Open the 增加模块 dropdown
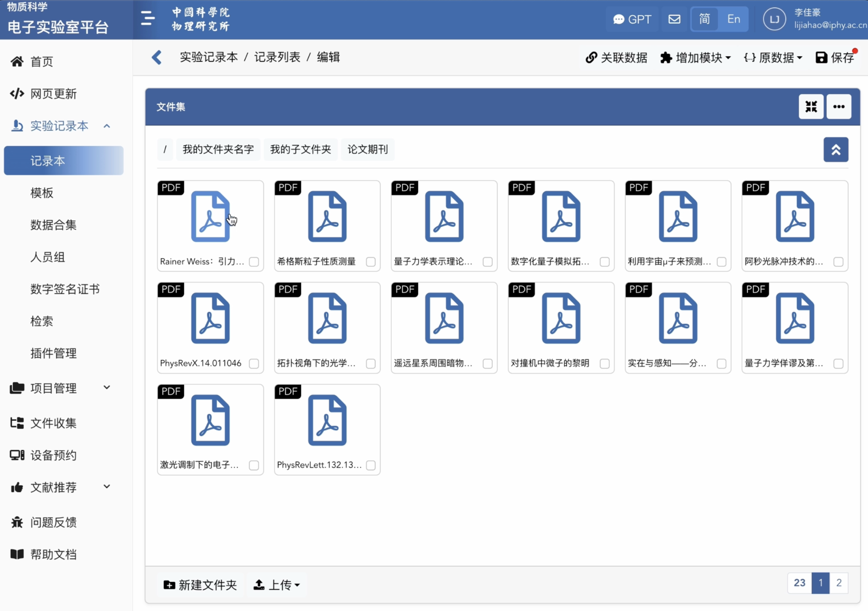This screenshot has height=611, width=868. tap(695, 58)
